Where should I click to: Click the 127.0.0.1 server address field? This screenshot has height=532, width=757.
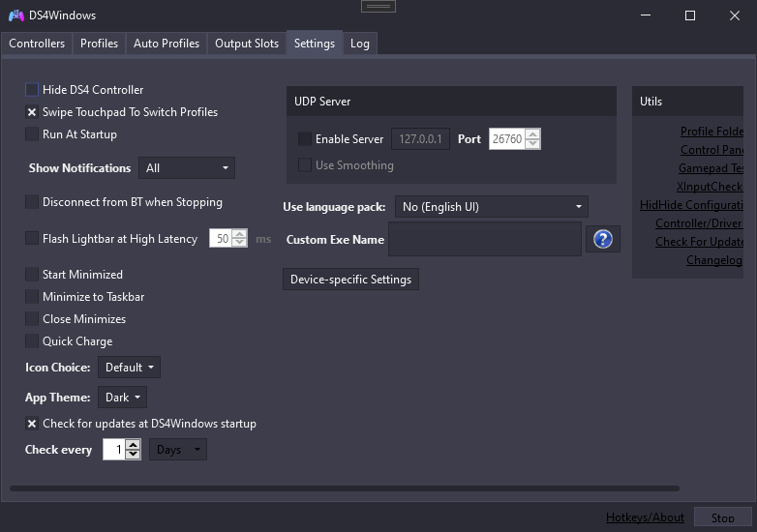point(420,139)
